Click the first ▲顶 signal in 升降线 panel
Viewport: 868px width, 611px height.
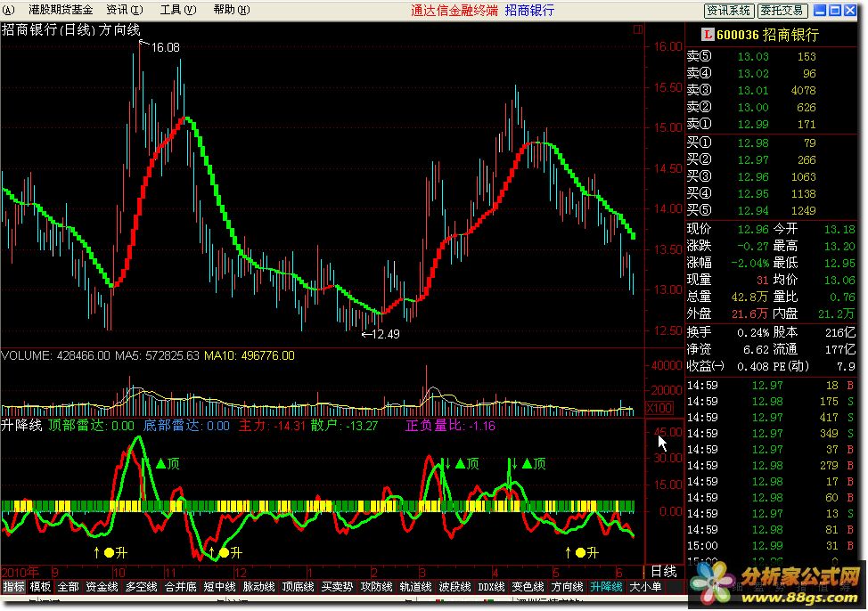[168, 463]
